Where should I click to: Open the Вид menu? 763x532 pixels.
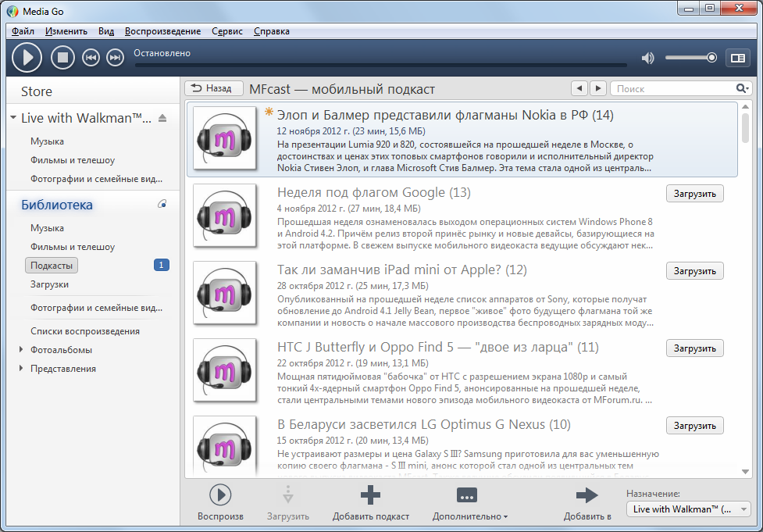(x=106, y=31)
